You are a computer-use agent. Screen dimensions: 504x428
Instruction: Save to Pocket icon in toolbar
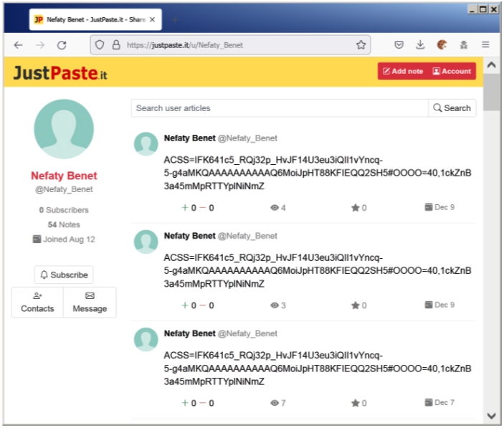point(399,45)
